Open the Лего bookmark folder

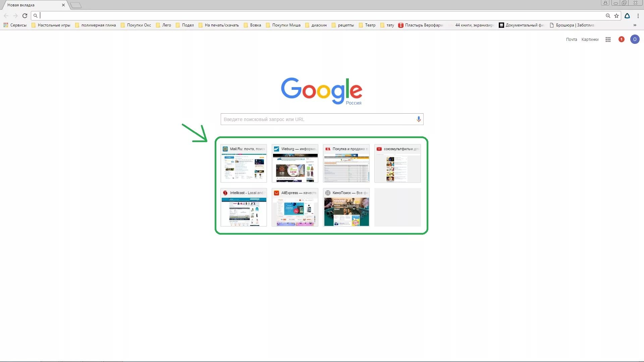point(164,25)
